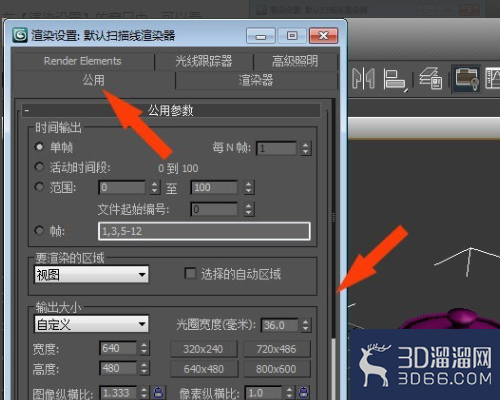Image resolution: width=500 pixels, height=400 pixels.
Task: Open the 视图 render area dropdown
Action: tap(91, 275)
